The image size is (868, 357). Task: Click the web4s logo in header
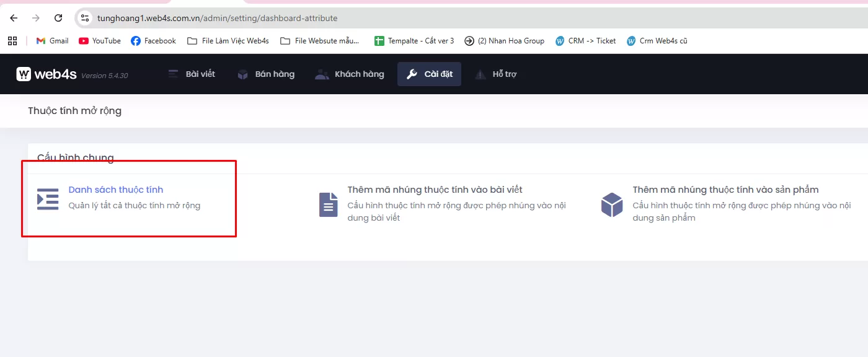(x=46, y=74)
